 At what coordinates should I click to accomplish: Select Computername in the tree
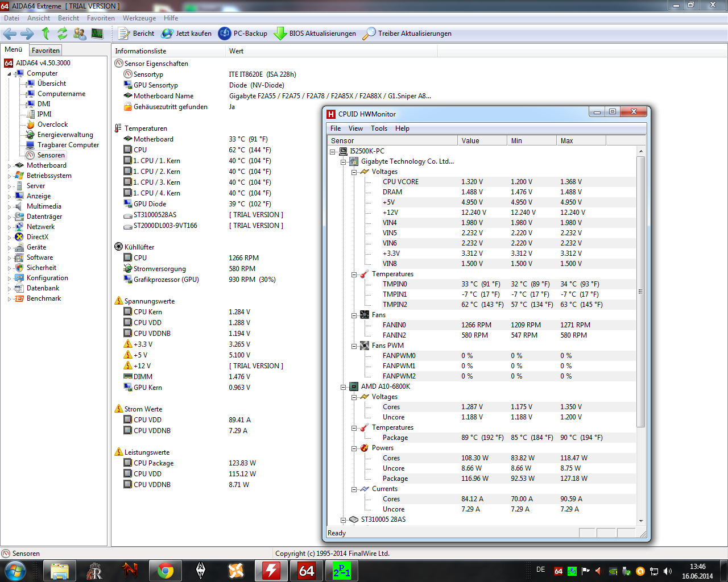click(61, 94)
